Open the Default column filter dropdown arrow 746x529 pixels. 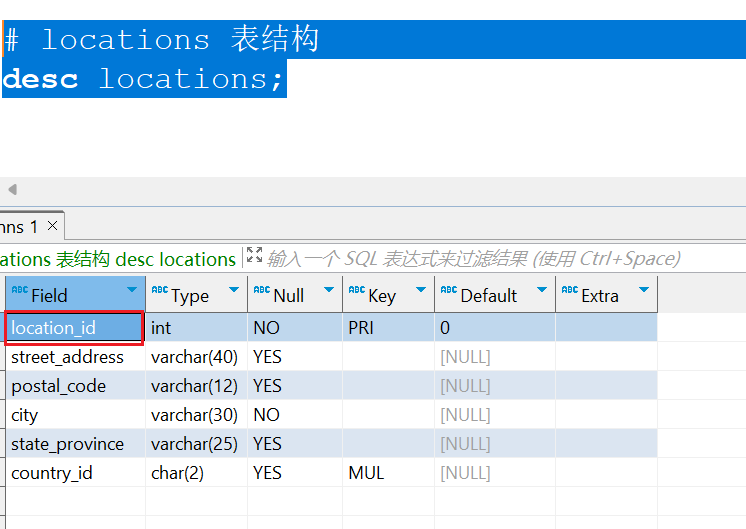(541, 291)
